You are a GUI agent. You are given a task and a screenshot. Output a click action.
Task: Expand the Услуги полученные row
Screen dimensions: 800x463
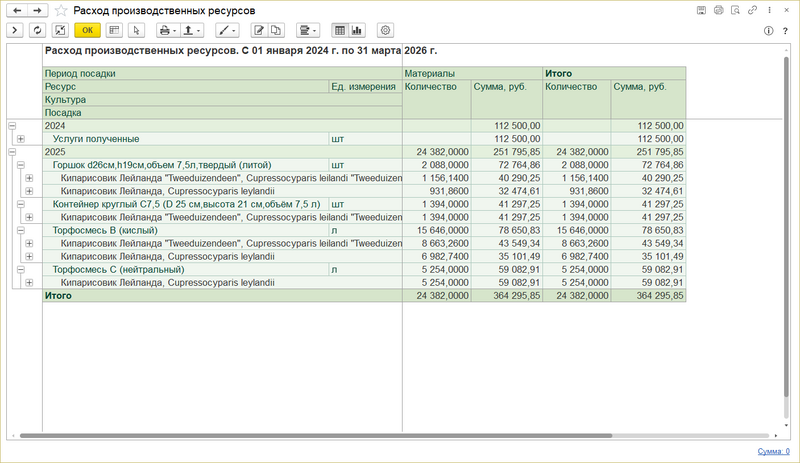coord(20,139)
